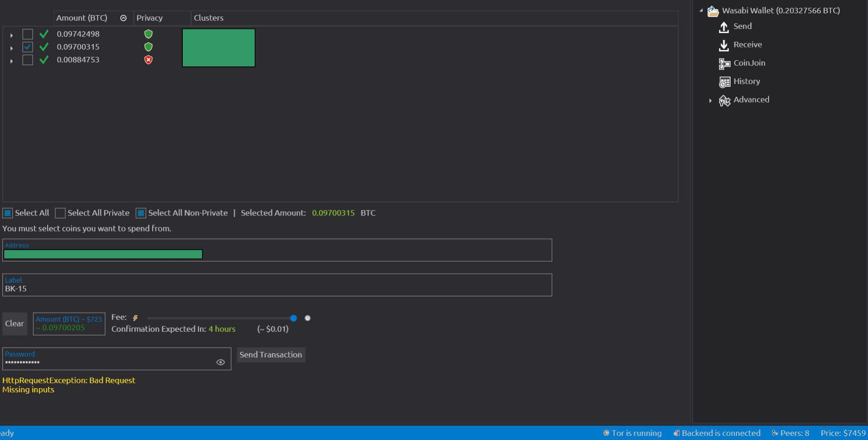Click confirmed checkmark icon of 0.00884753 coin

click(x=44, y=60)
